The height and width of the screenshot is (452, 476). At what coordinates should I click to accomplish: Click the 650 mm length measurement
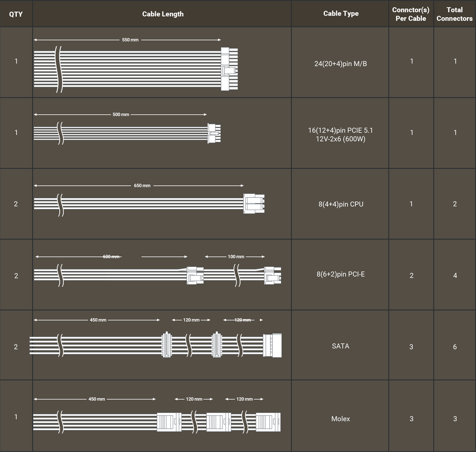point(142,186)
